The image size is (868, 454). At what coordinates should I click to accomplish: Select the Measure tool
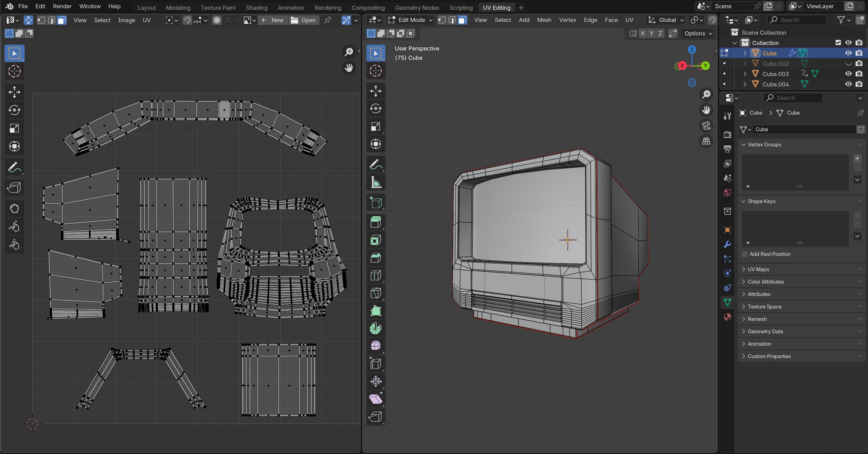tap(375, 182)
